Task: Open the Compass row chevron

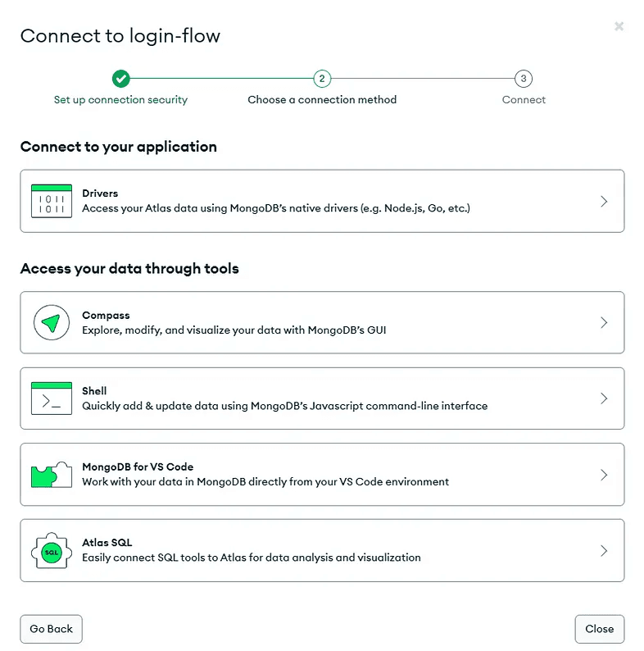Action: click(x=604, y=322)
